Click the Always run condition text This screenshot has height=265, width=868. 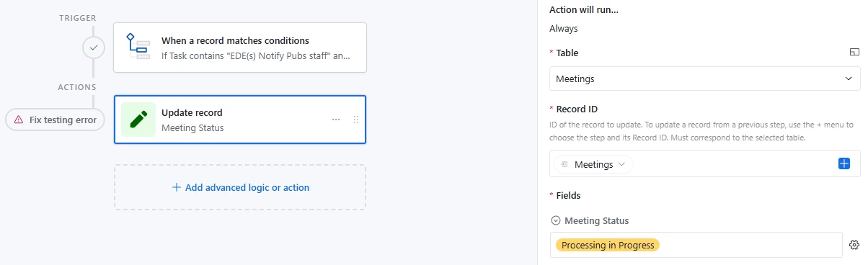pyautogui.click(x=563, y=29)
